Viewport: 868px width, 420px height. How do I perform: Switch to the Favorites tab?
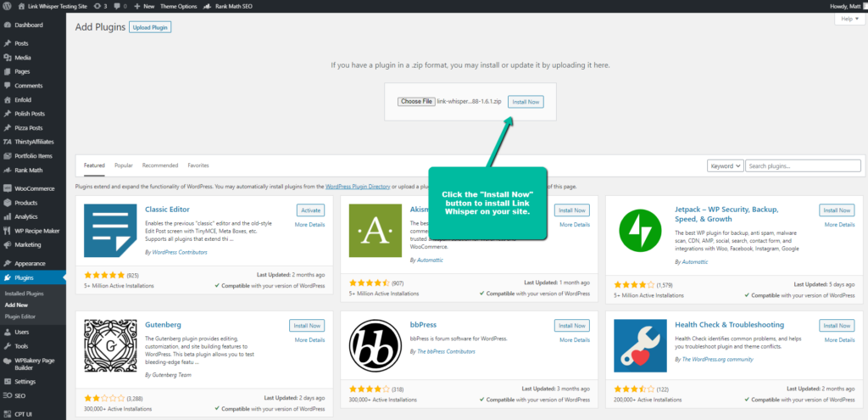tap(198, 165)
